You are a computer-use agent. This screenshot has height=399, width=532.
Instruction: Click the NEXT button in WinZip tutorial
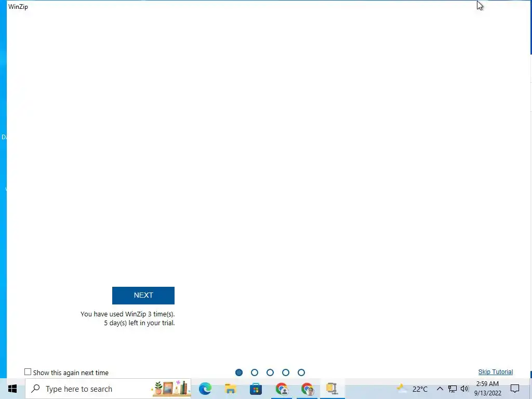pos(143,295)
